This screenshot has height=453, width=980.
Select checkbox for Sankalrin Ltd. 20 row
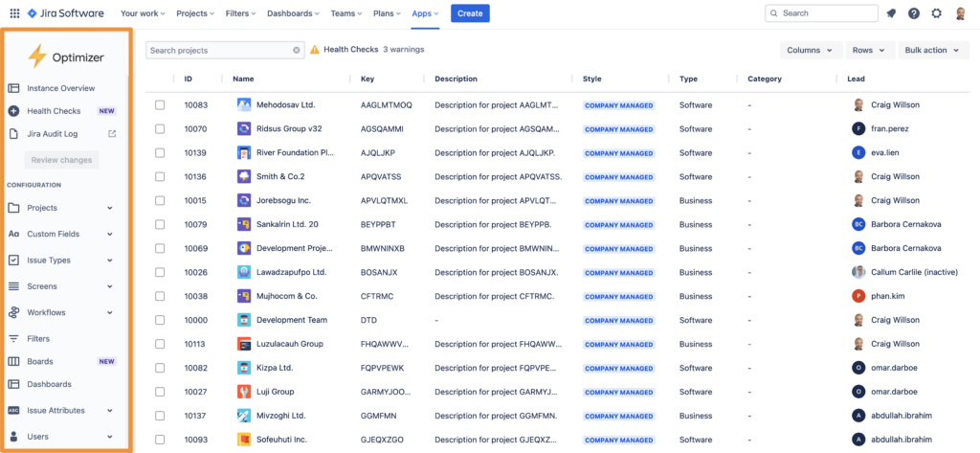point(160,224)
